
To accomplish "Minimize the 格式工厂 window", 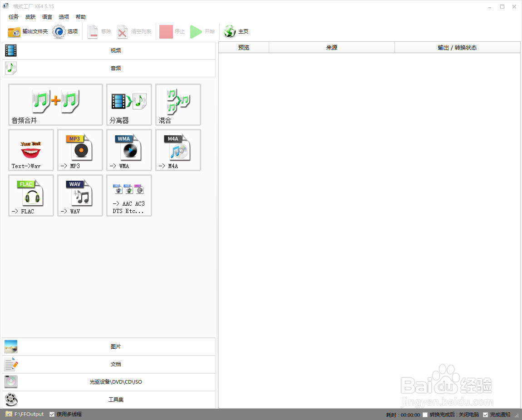I will tap(490, 7).
